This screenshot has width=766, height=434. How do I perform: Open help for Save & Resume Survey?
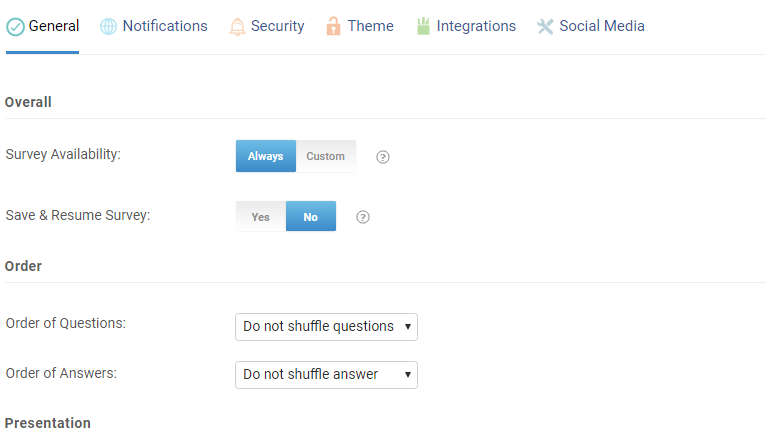363,217
